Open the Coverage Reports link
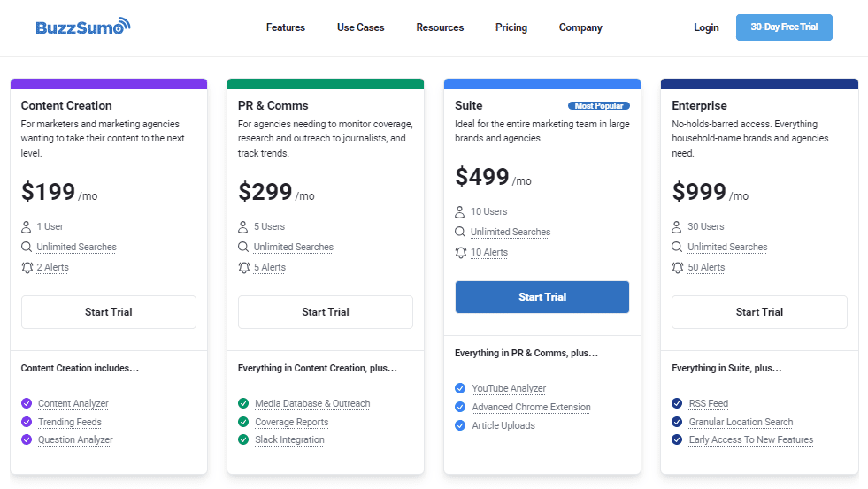868x489 pixels. click(292, 422)
